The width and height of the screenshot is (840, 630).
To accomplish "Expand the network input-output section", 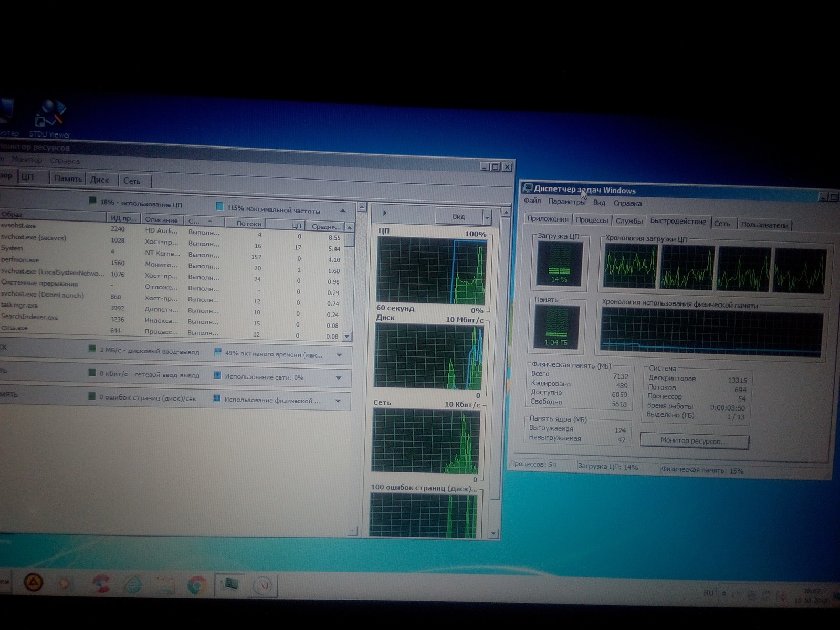I will [339, 378].
